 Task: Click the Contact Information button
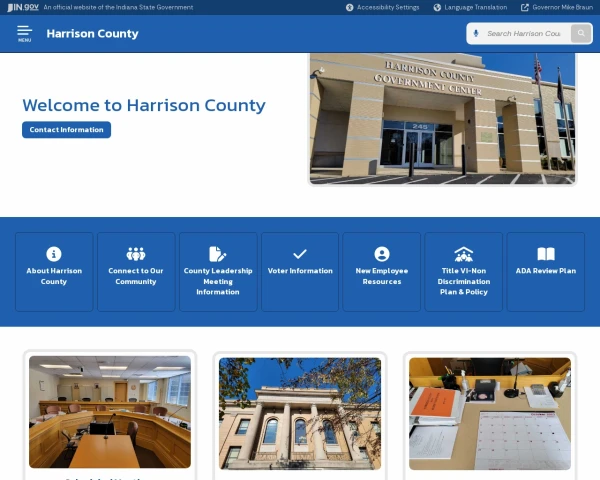click(x=67, y=130)
